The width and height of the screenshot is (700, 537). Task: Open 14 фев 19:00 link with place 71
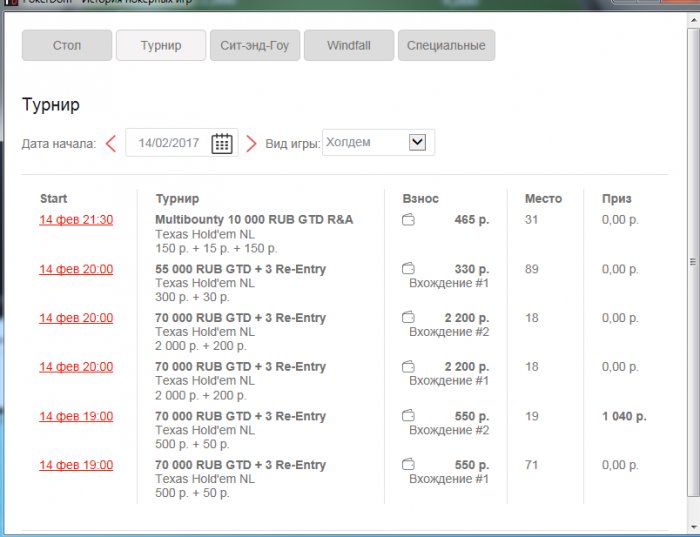(76, 465)
